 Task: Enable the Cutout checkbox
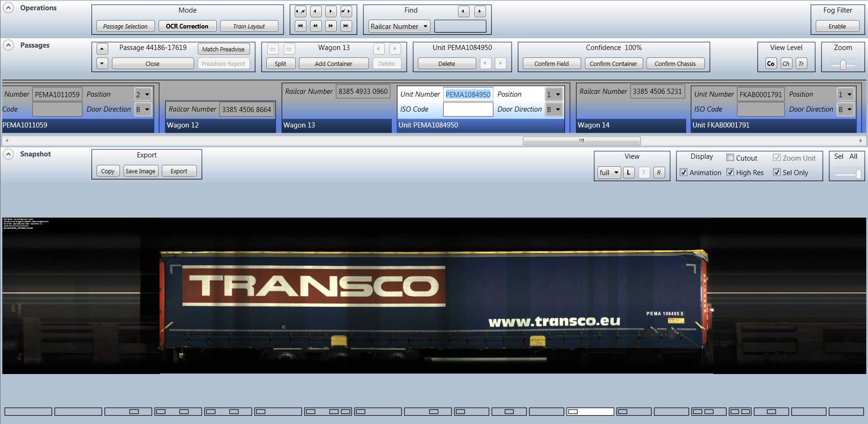click(x=730, y=158)
